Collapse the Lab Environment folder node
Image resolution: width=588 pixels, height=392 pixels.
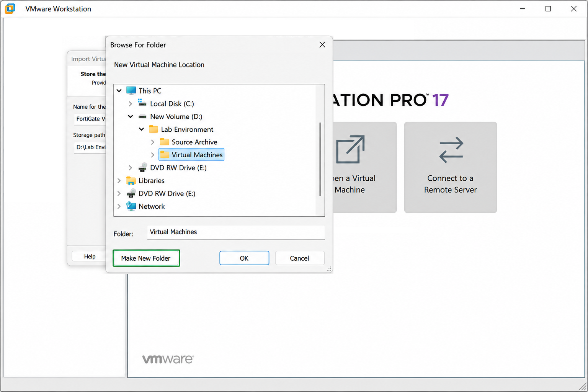pyautogui.click(x=141, y=129)
